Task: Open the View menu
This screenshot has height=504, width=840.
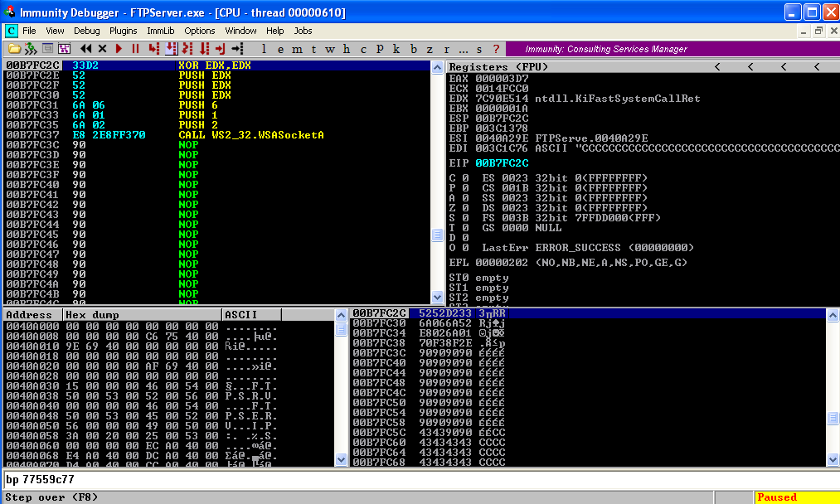Action: tap(55, 31)
